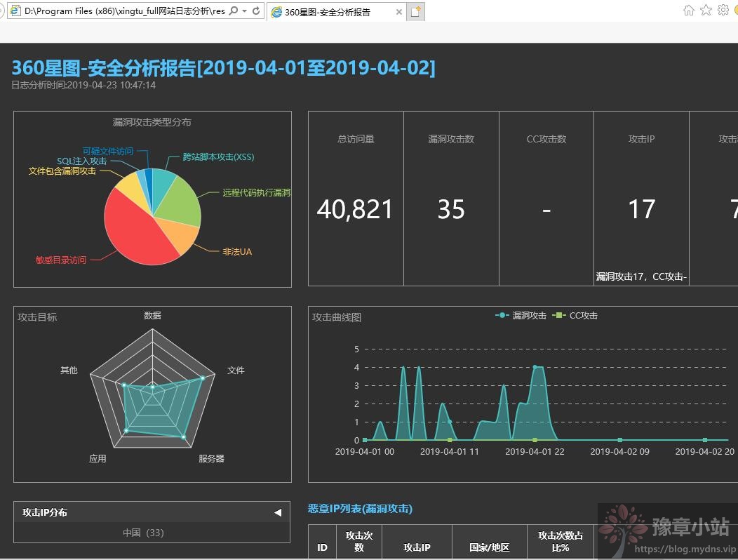
Task: Click the 漏洞攻击数 value 35
Action: click(451, 209)
